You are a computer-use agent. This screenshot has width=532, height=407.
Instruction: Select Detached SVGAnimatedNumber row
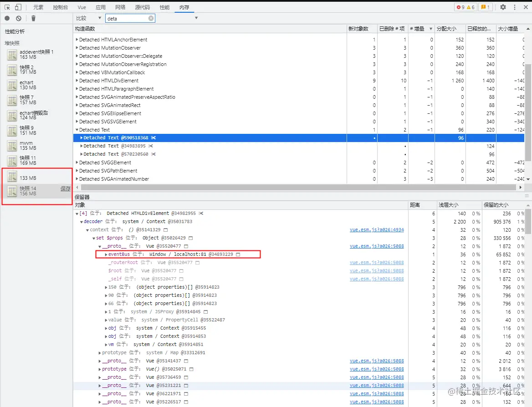pyautogui.click(x=299, y=179)
